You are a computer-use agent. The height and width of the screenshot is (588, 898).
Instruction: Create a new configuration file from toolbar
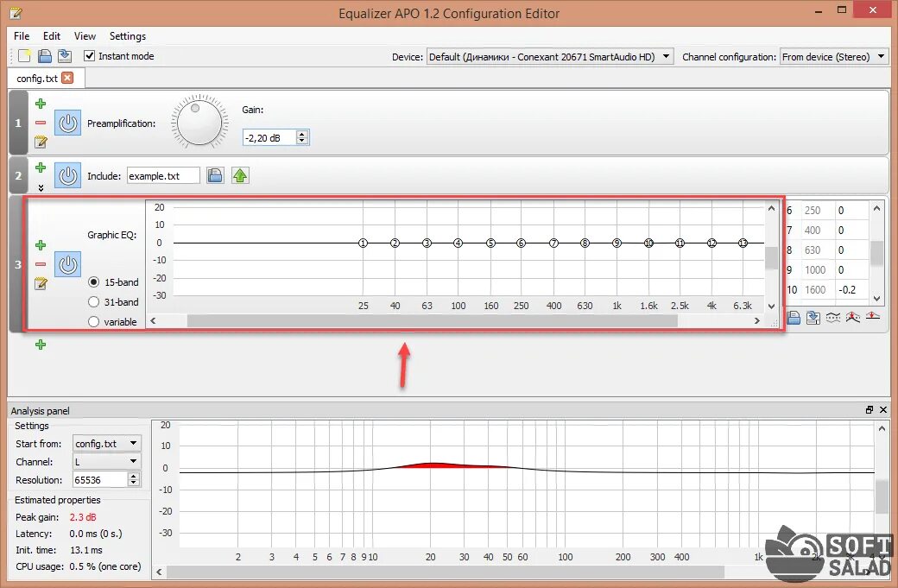pos(24,55)
